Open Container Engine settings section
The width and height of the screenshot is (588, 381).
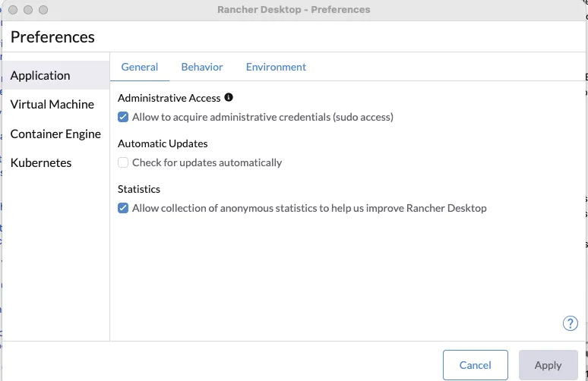coord(55,134)
